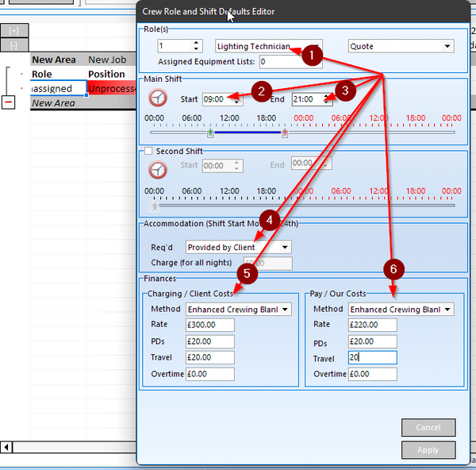This screenshot has width=476, height=470.
Task: Click the Charging Rate £300.00 field
Action: click(x=210, y=325)
